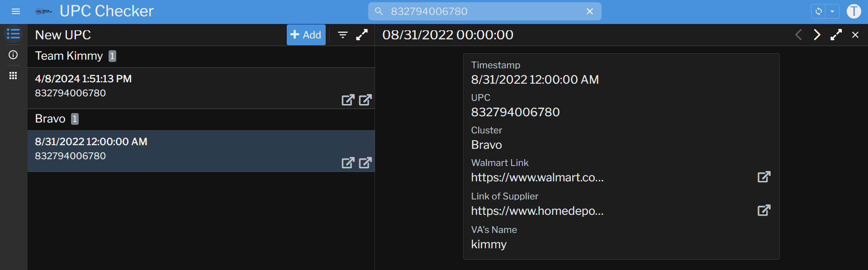Open supplier link for Bravo list row
The height and width of the screenshot is (270, 868).
click(365, 163)
